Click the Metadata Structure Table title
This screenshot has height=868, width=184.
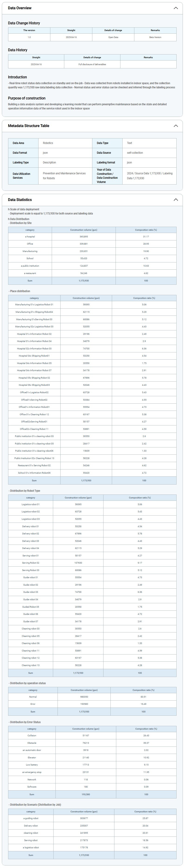click(x=29, y=126)
